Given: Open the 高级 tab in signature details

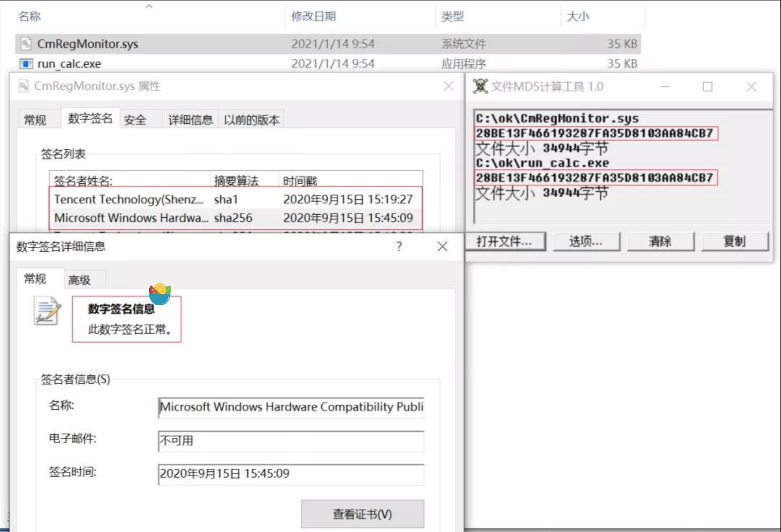Looking at the screenshot, I should [x=79, y=280].
